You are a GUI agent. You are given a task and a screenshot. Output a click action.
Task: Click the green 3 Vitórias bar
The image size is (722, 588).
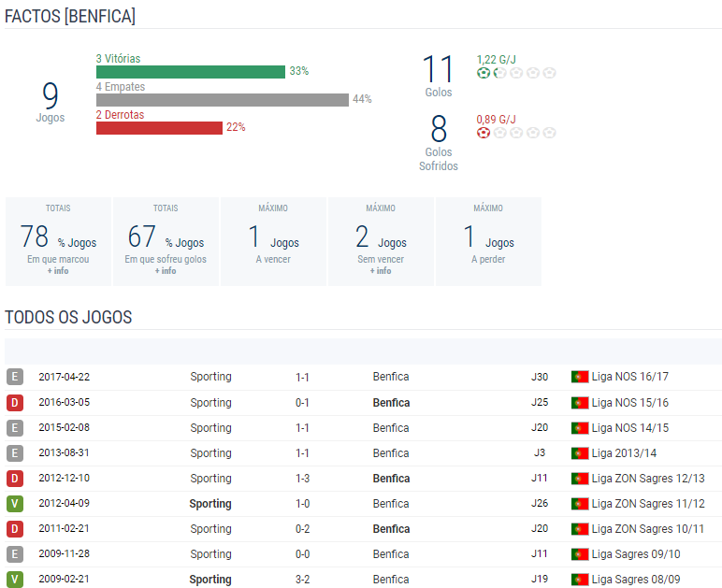[x=191, y=72]
